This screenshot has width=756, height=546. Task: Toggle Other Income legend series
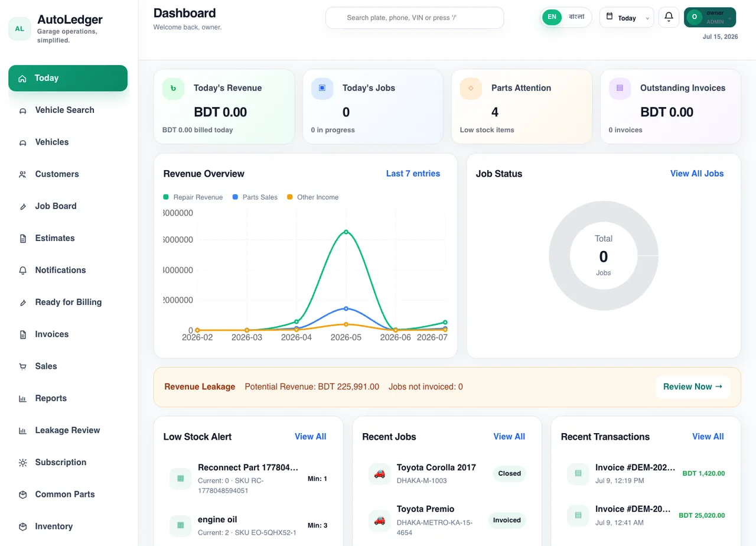pyautogui.click(x=312, y=197)
